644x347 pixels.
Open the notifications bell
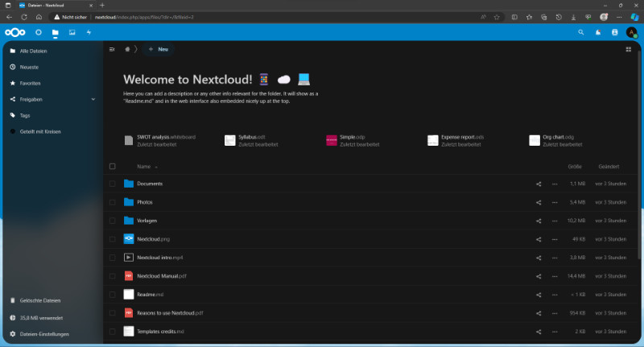pos(598,32)
